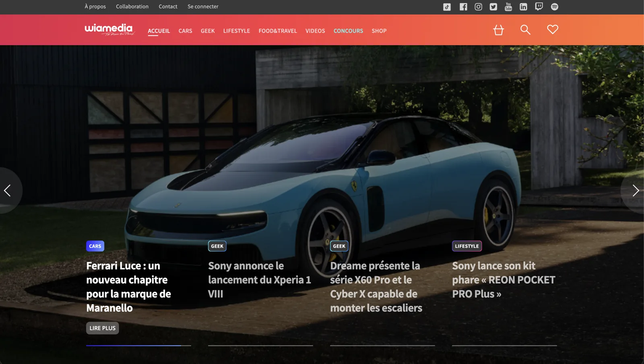Open the shopping basket icon
This screenshot has height=364, width=644.
(x=498, y=30)
